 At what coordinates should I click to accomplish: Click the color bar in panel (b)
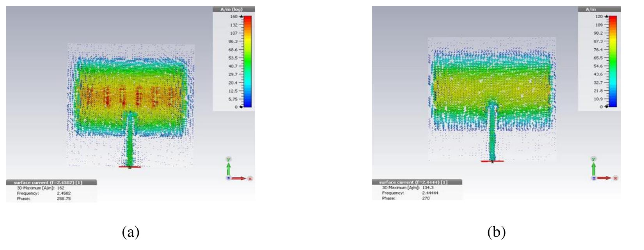(613, 61)
